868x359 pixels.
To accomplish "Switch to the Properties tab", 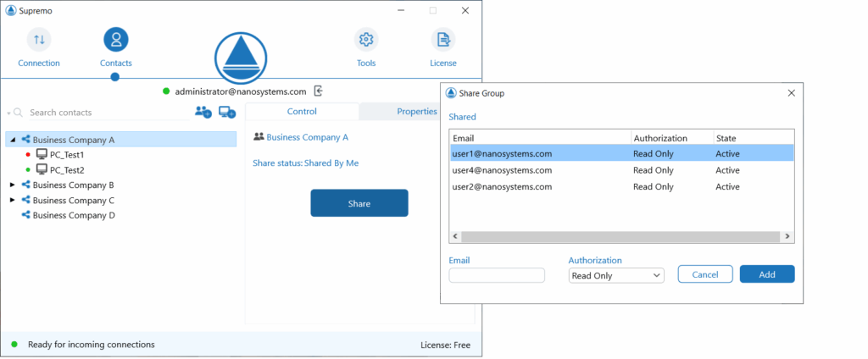I will coord(417,111).
